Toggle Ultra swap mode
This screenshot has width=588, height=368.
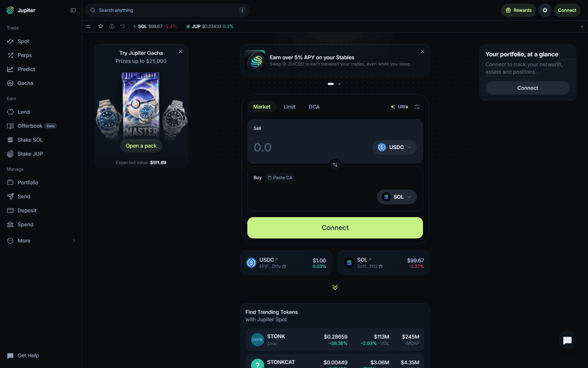[x=399, y=107]
